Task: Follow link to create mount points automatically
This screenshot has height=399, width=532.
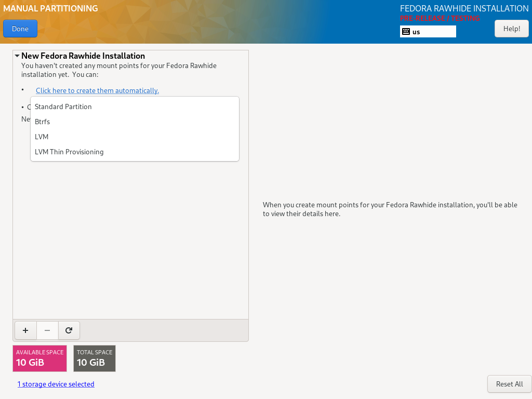Action: coord(97,90)
